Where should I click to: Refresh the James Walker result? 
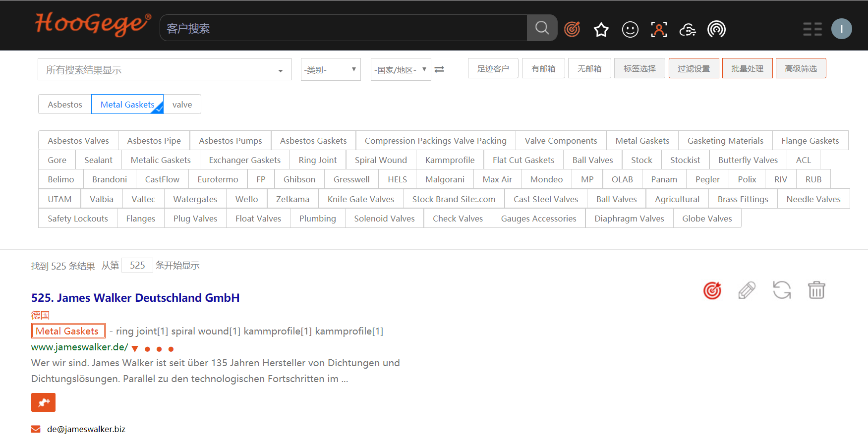782,290
